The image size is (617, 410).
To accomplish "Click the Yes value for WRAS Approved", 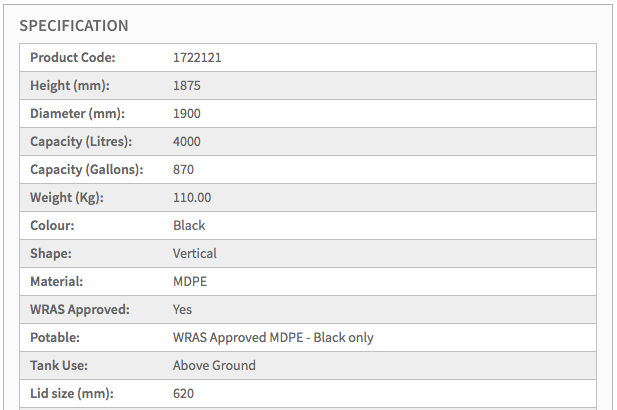I will [x=182, y=310].
